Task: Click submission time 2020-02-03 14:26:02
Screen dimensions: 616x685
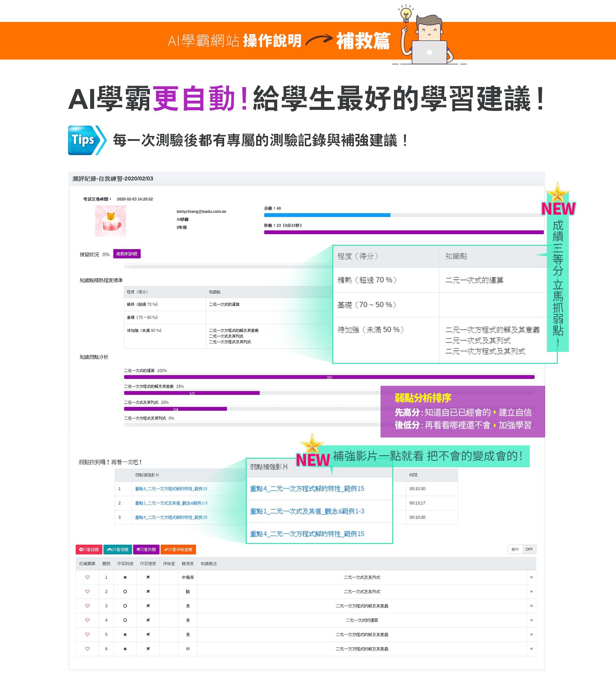Action: tap(135, 199)
